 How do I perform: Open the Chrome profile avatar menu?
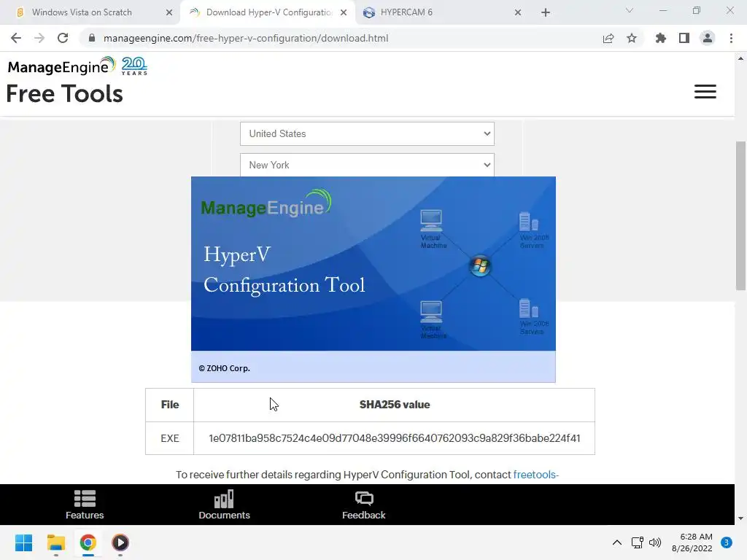708,38
